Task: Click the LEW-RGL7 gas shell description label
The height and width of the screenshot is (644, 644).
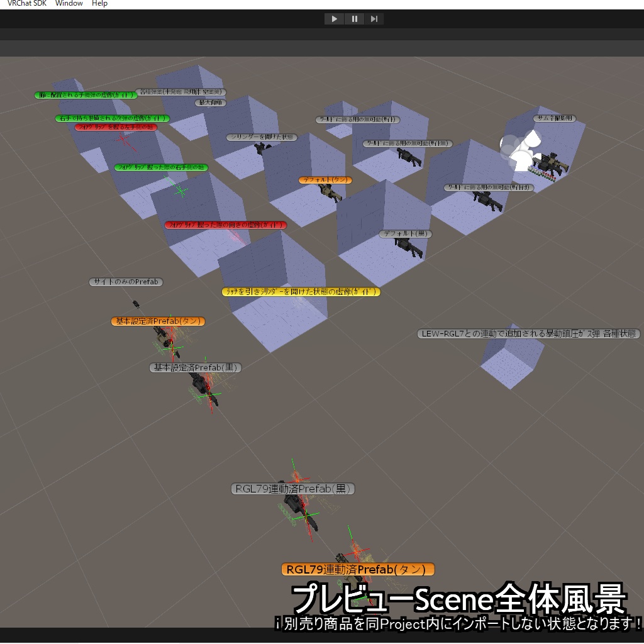Action: click(529, 334)
